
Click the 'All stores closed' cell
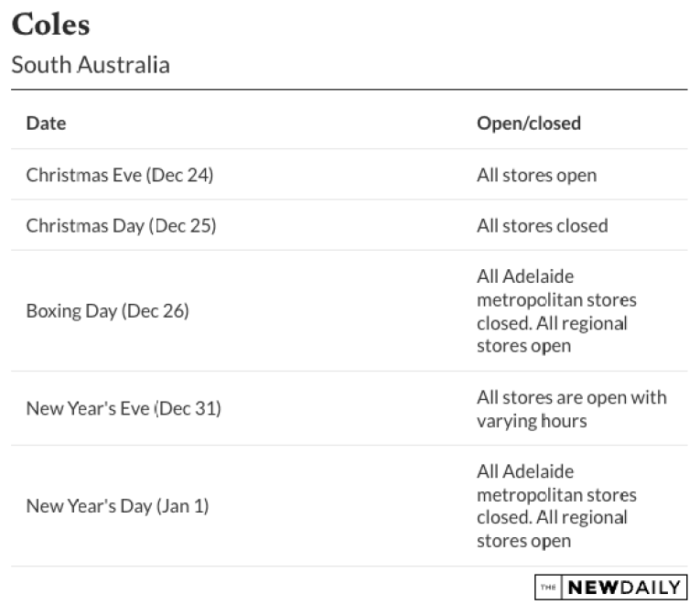pos(542,225)
